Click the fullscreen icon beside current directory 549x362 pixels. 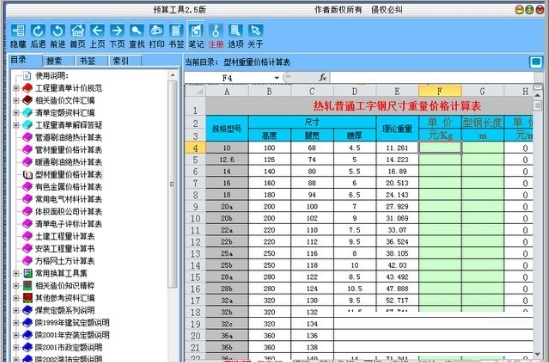(x=536, y=63)
